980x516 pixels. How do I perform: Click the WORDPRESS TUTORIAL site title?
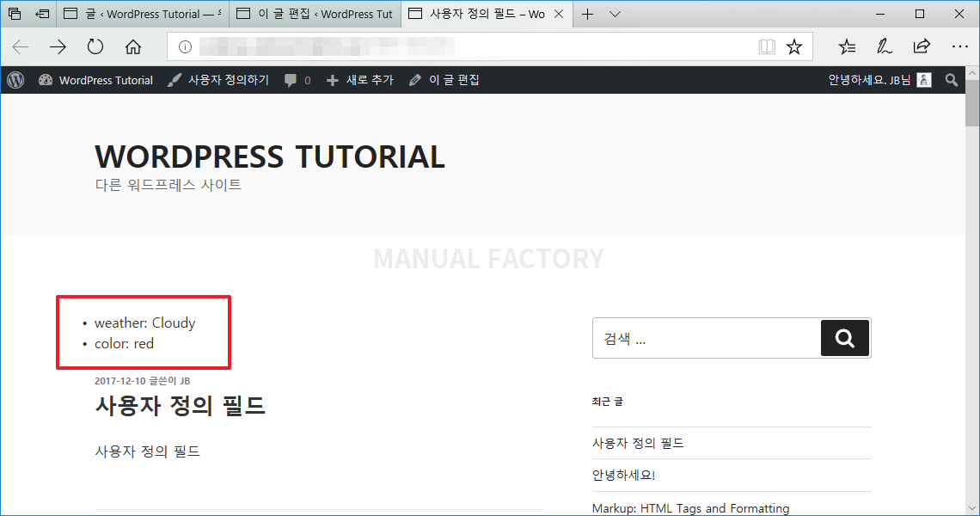coord(270,157)
